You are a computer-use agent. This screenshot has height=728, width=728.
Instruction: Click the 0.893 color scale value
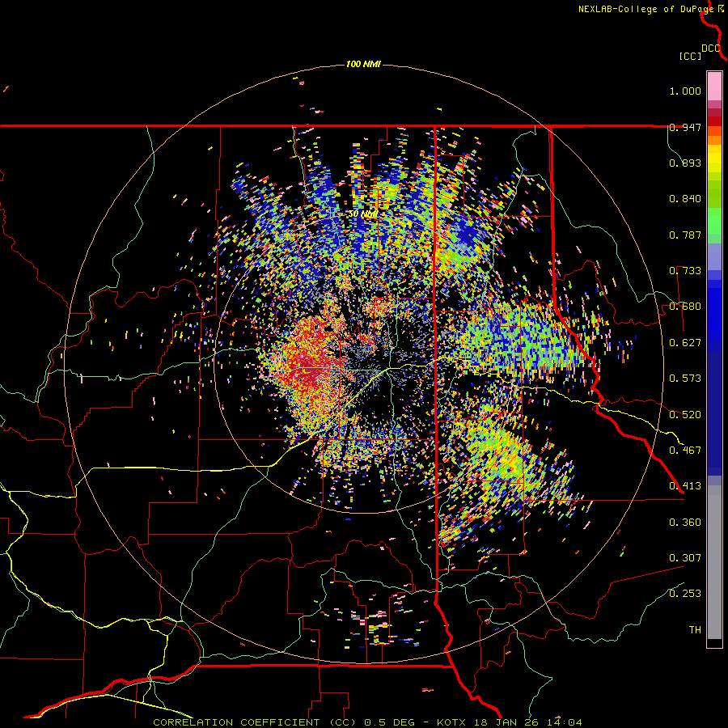coord(685,163)
